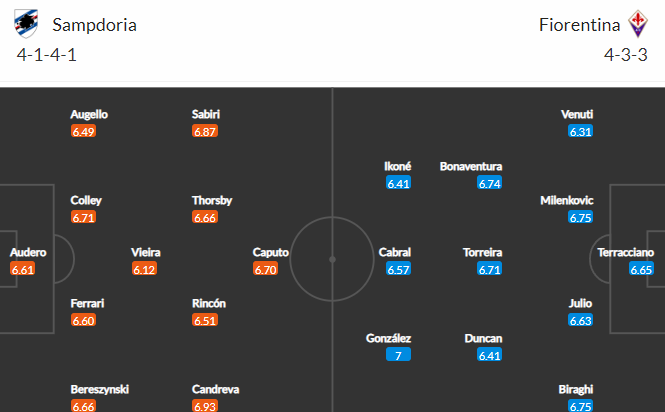Select Candreva's 6.93 rating badge

point(204,405)
